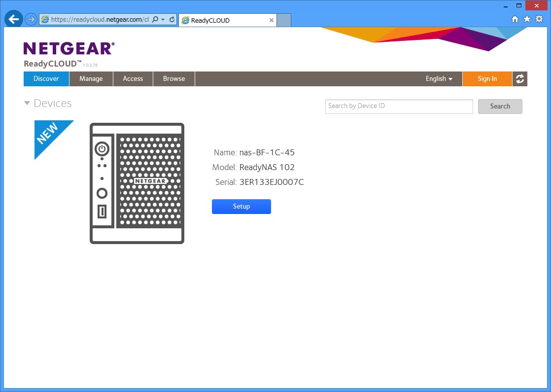Click the orange Sign In button
Screen dimensions: 551x392
point(487,79)
